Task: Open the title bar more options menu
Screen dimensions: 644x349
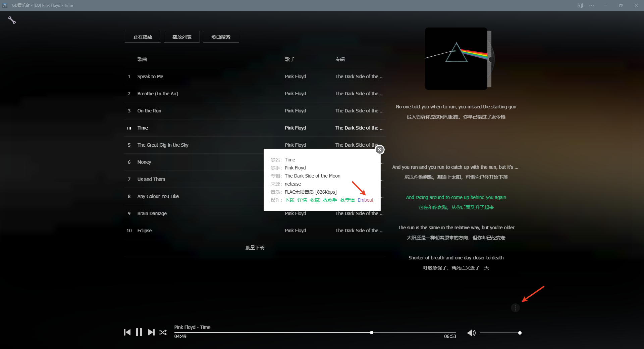Action: point(592,5)
